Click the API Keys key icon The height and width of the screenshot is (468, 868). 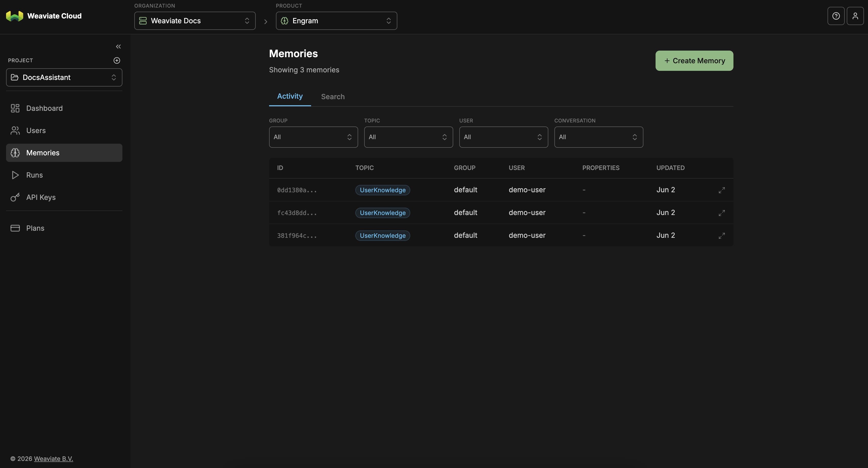tap(15, 197)
